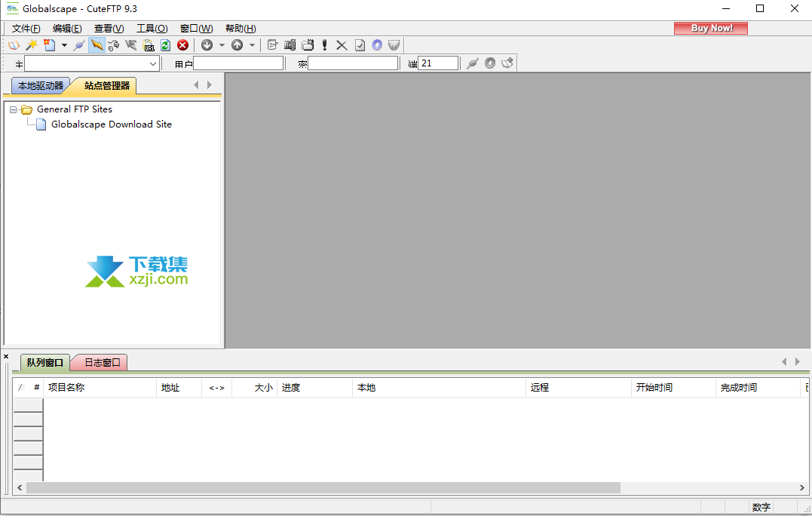The width and height of the screenshot is (812, 516).
Task: Click the gray shield toolbar icon
Action: [x=394, y=45]
